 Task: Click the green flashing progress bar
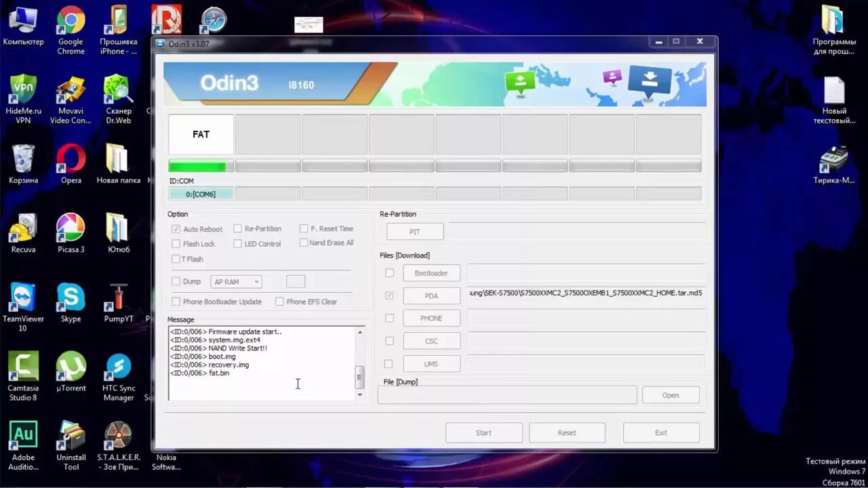click(x=201, y=166)
